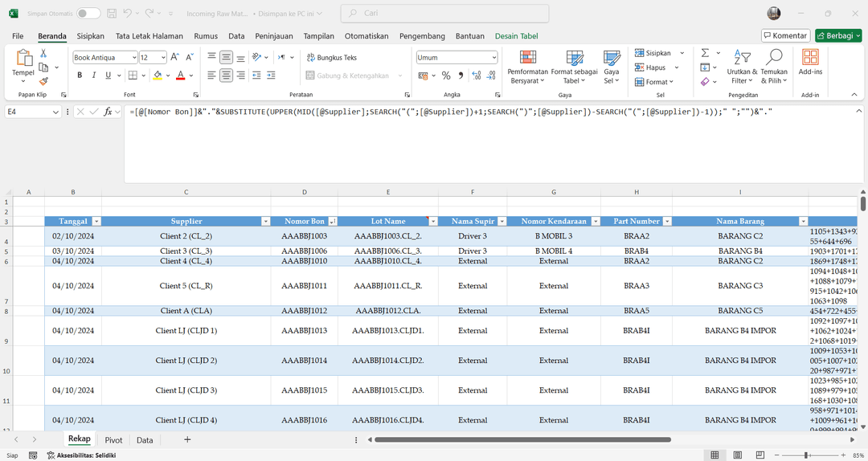Image resolution: width=868 pixels, height=461 pixels.
Task: Open the File menu
Action: (x=18, y=36)
